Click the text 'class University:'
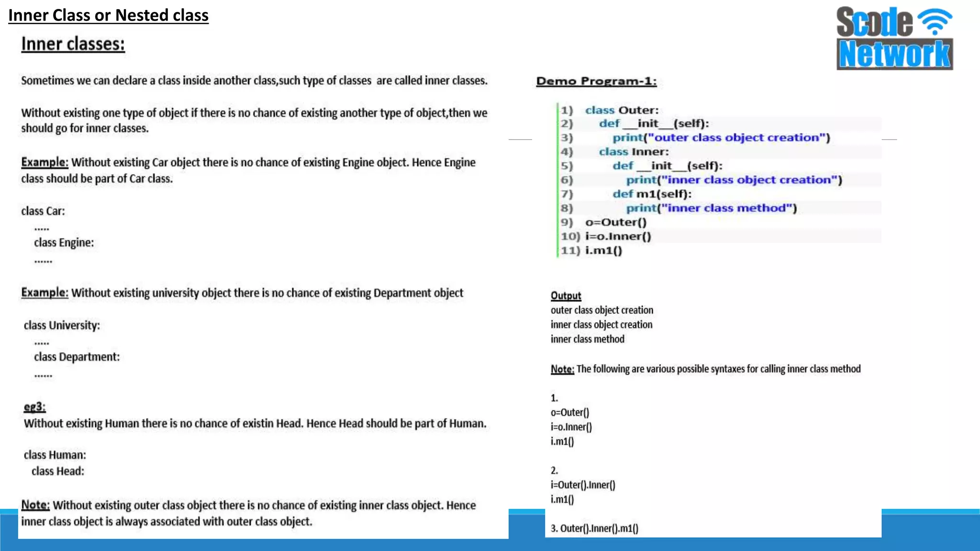Viewport: 980px width, 551px height. [x=62, y=325]
